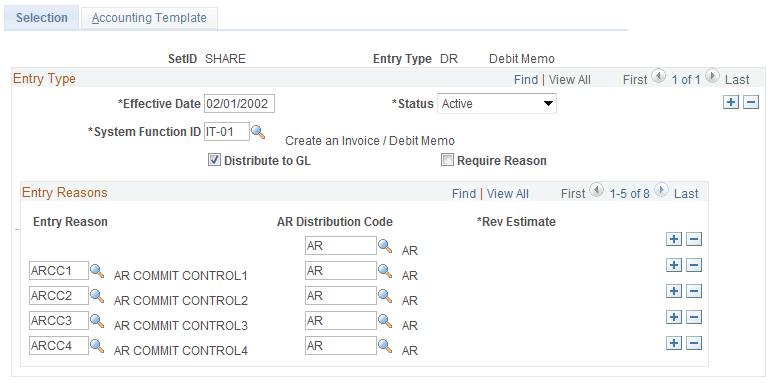Open Entry Reason lookup beside ARCC4
This screenshot has height=383, width=775.
97,346
